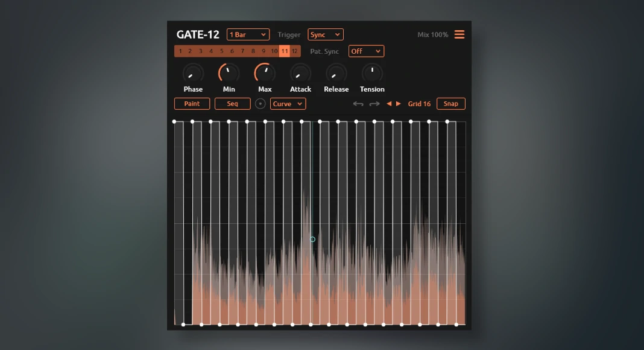The height and width of the screenshot is (350, 644).
Task: Click the Tension knob
Action: coord(372,74)
